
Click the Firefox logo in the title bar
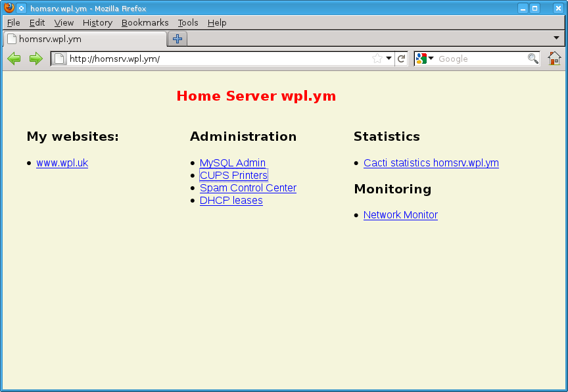pos(9,8)
